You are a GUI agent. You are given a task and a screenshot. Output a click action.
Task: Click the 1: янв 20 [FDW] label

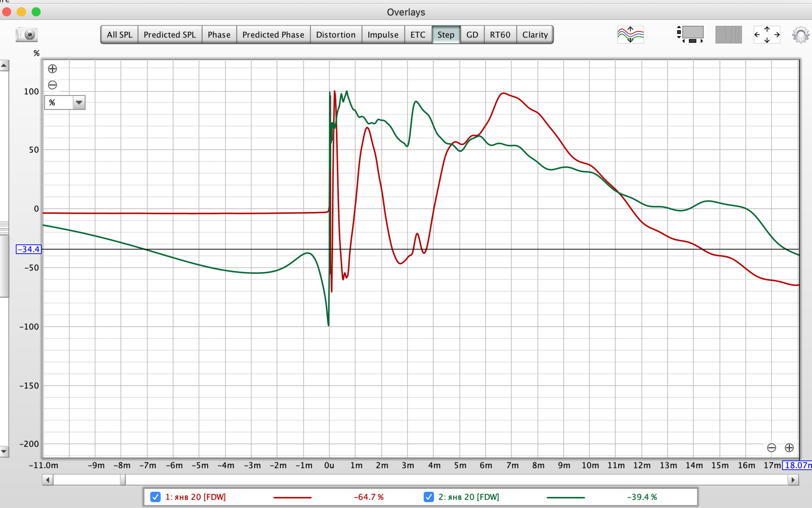tap(195, 497)
